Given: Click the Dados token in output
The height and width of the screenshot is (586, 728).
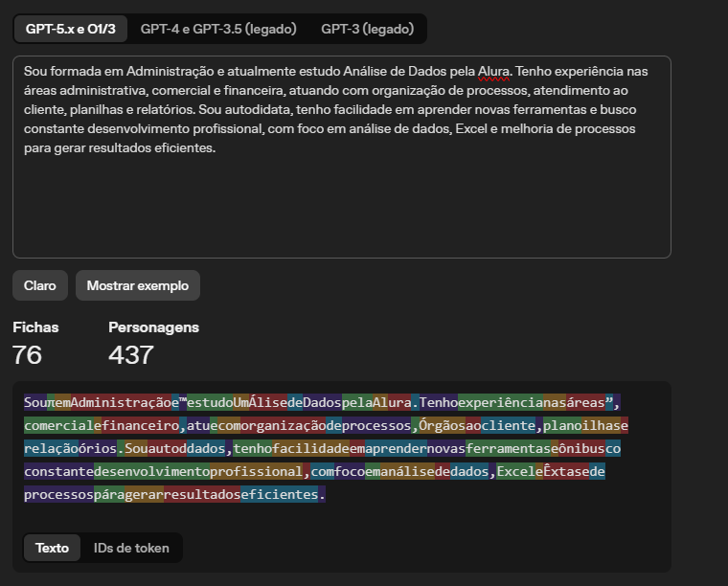Looking at the screenshot, I should (322, 402).
